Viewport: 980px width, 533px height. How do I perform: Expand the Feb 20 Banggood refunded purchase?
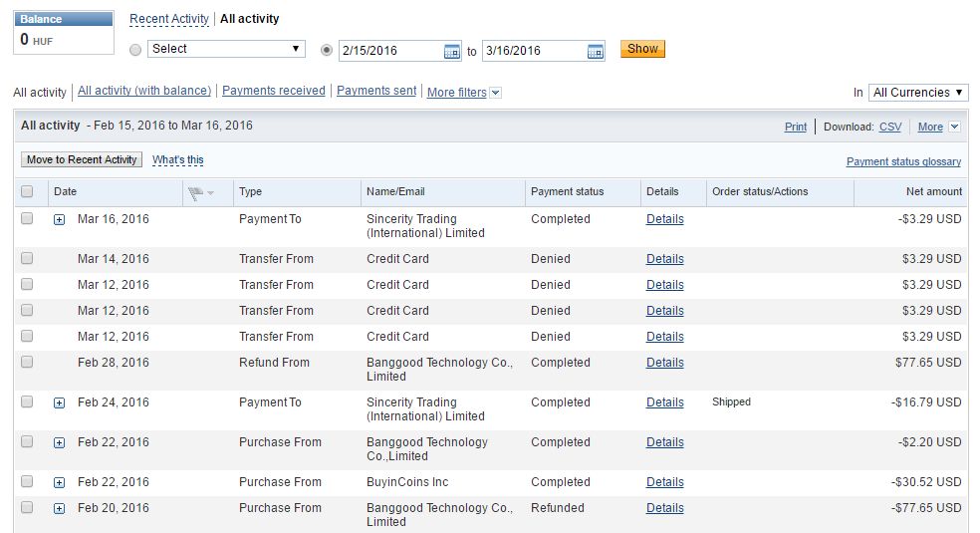pyautogui.click(x=59, y=509)
